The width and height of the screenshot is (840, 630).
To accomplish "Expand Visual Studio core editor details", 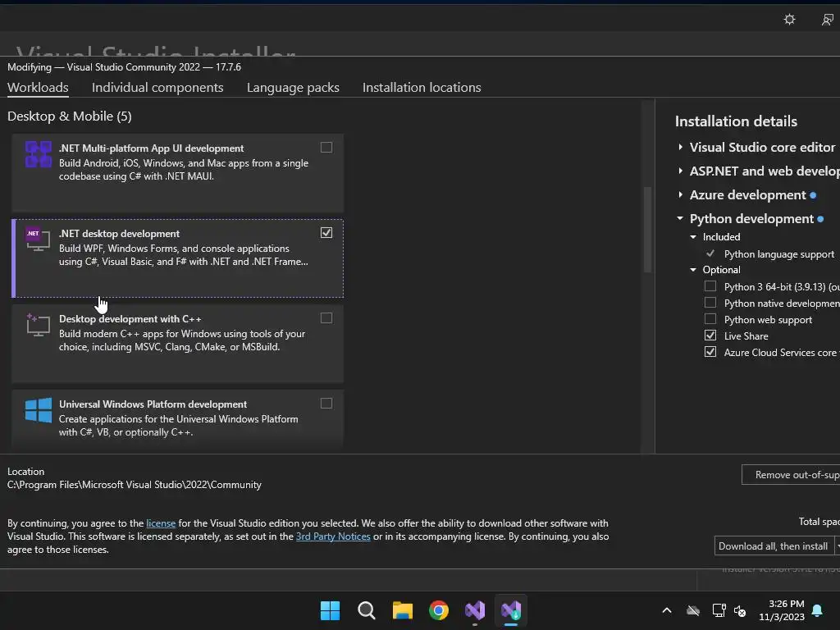I will [x=680, y=148].
